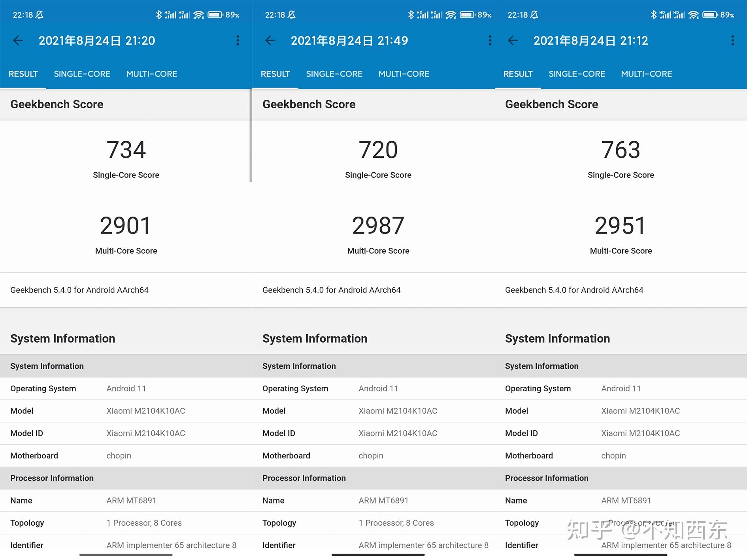
Task: Click the date title 2021年8月24日 21:49
Action: (349, 41)
